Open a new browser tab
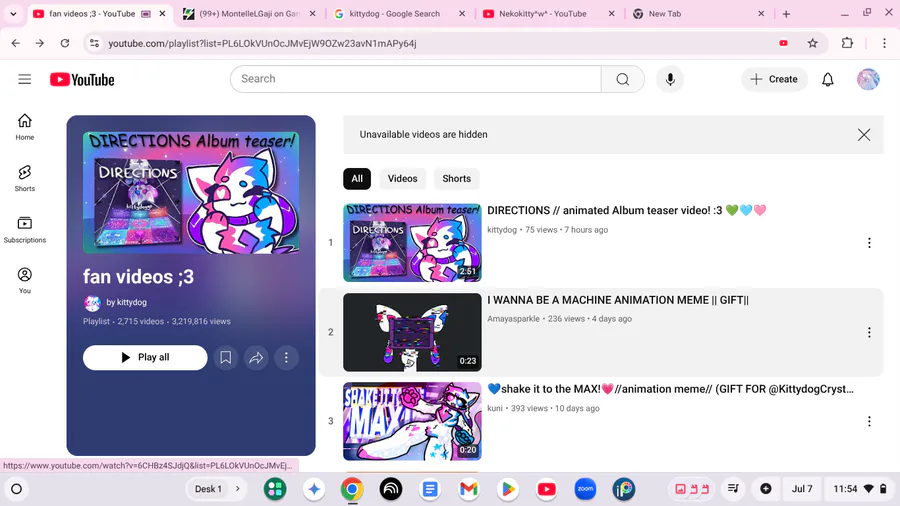 click(786, 14)
